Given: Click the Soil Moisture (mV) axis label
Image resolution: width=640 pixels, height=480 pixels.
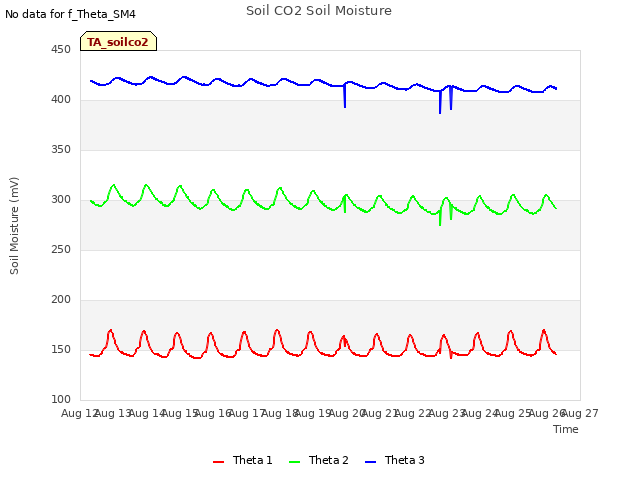Looking at the screenshot, I should pos(14,226).
